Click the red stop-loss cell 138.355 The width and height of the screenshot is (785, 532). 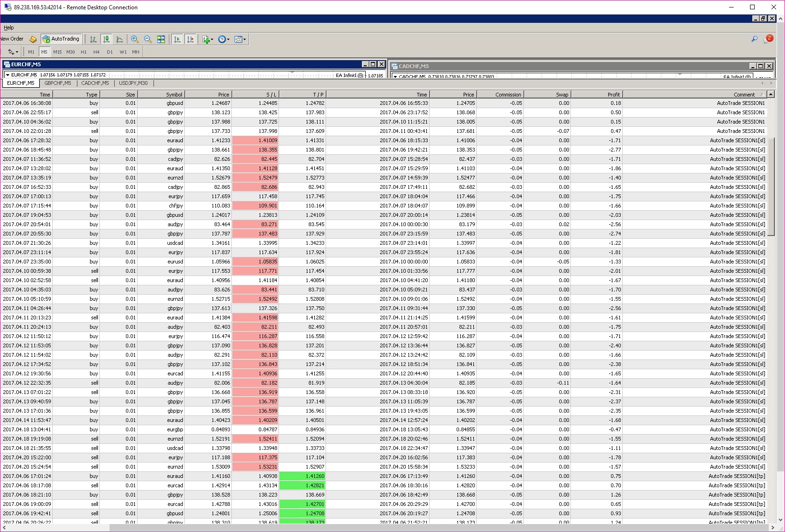click(255, 150)
